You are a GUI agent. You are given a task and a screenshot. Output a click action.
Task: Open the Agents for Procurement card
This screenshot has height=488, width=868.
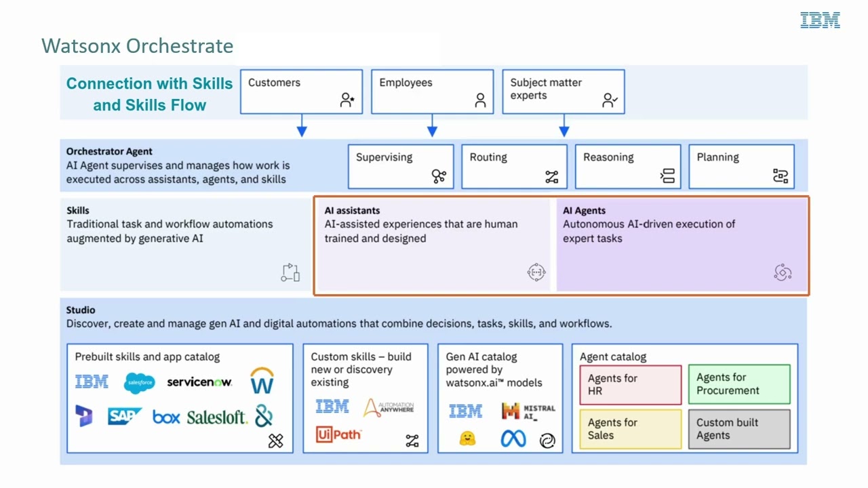[x=739, y=384]
